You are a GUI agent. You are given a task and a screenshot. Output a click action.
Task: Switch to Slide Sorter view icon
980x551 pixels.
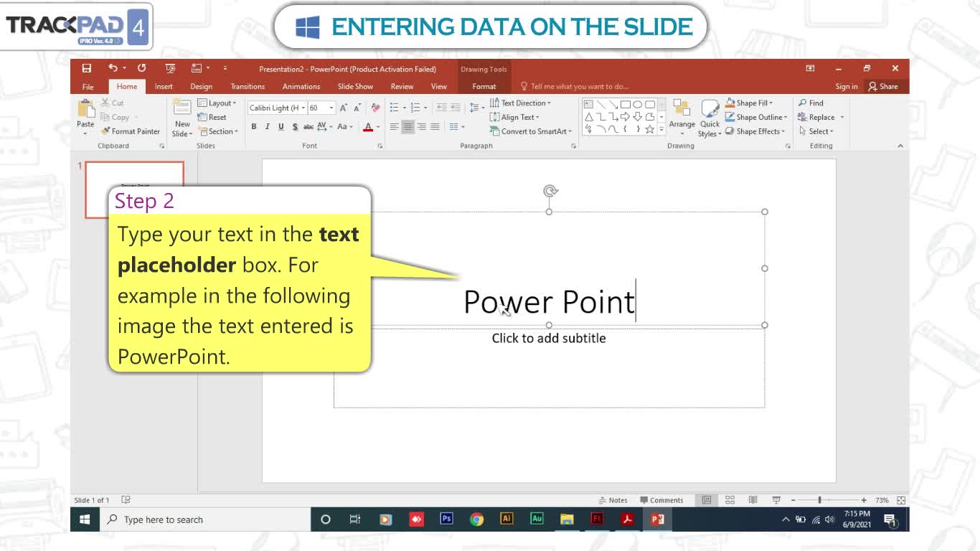(x=730, y=500)
